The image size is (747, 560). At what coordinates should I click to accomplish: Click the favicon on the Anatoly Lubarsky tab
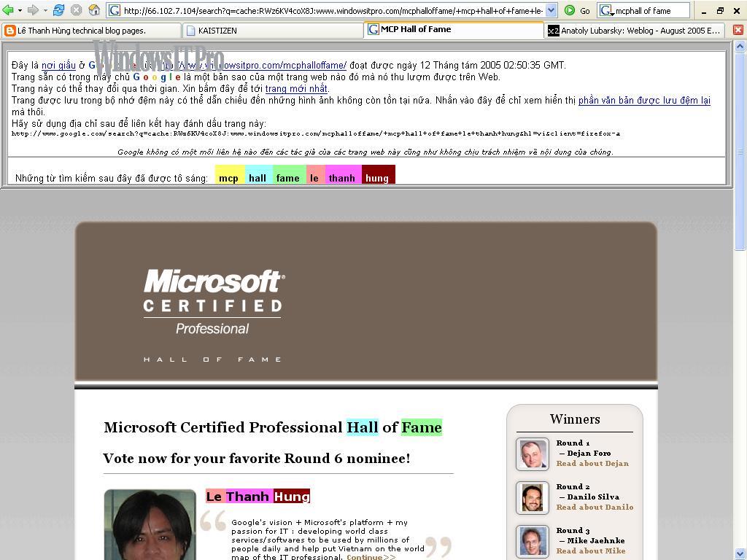pyautogui.click(x=553, y=31)
